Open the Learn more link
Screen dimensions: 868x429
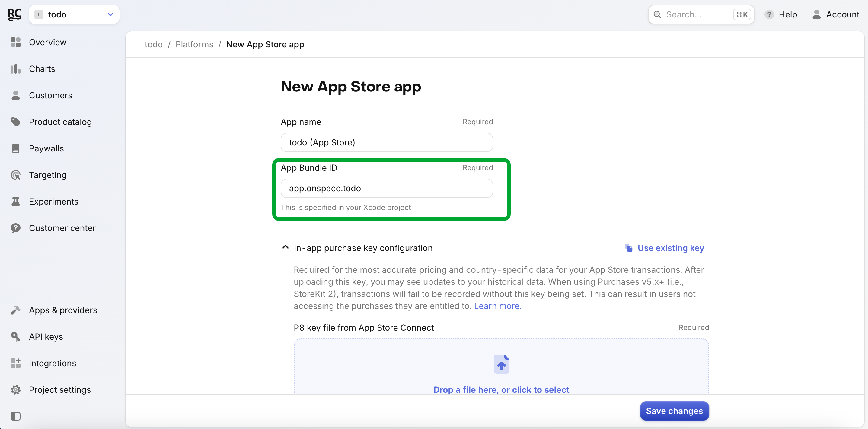[x=497, y=306]
